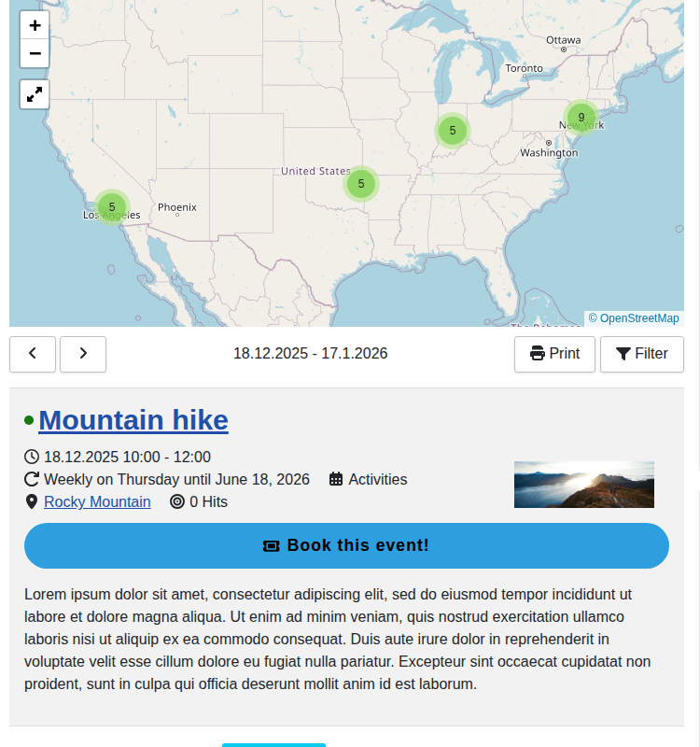Open the Mountain hike event title
Screen dimensions: 700x747
pyautogui.click(x=133, y=420)
